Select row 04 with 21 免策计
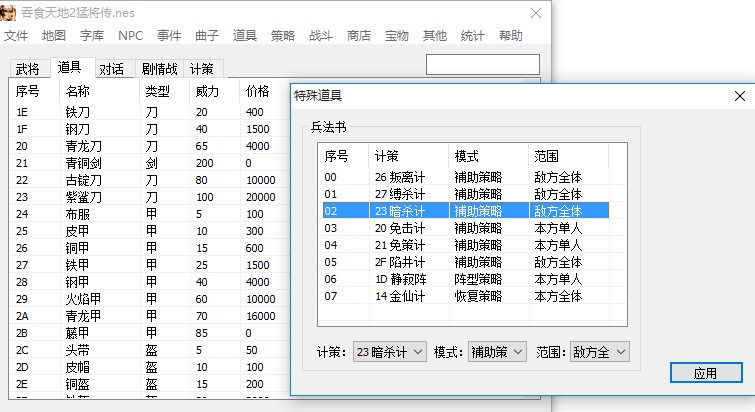The width and height of the screenshot is (755, 412). tap(466, 245)
